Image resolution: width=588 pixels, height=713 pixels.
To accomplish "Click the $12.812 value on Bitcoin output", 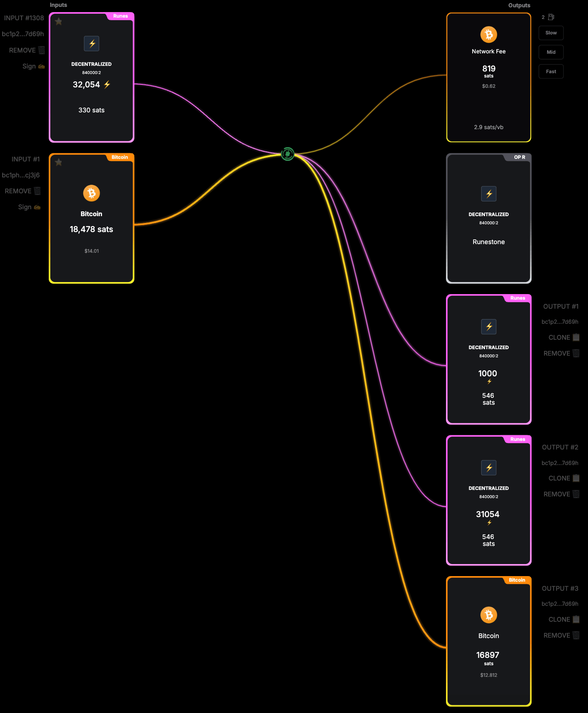I will (489, 675).
